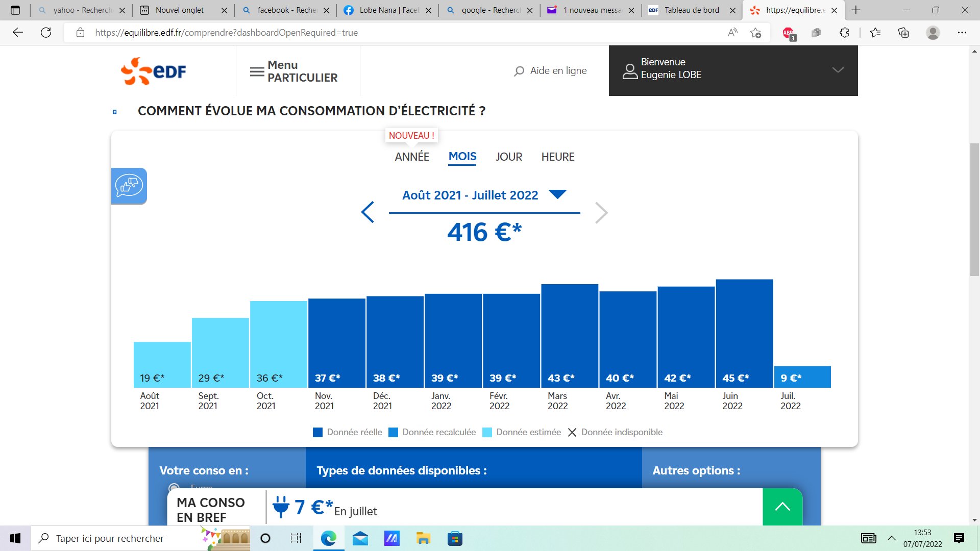Expand the Bienvenue Eugenie LOBE account menu

838,70
